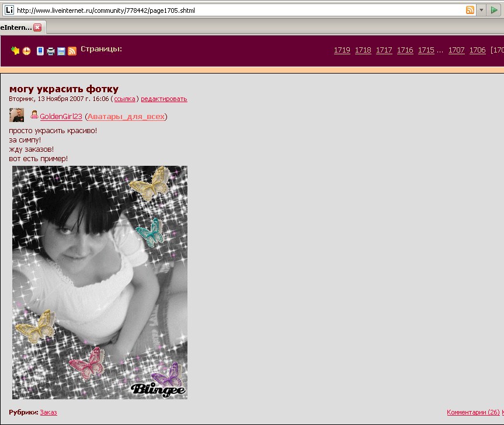Select the Заказ category link
Image resolution: width=504 pixels, height=425 pixels.
[x=48, y=413]
